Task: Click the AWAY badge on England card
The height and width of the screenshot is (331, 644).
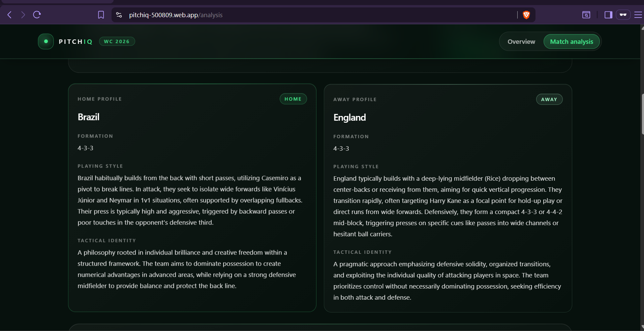Action: click(x=549, y=99)
